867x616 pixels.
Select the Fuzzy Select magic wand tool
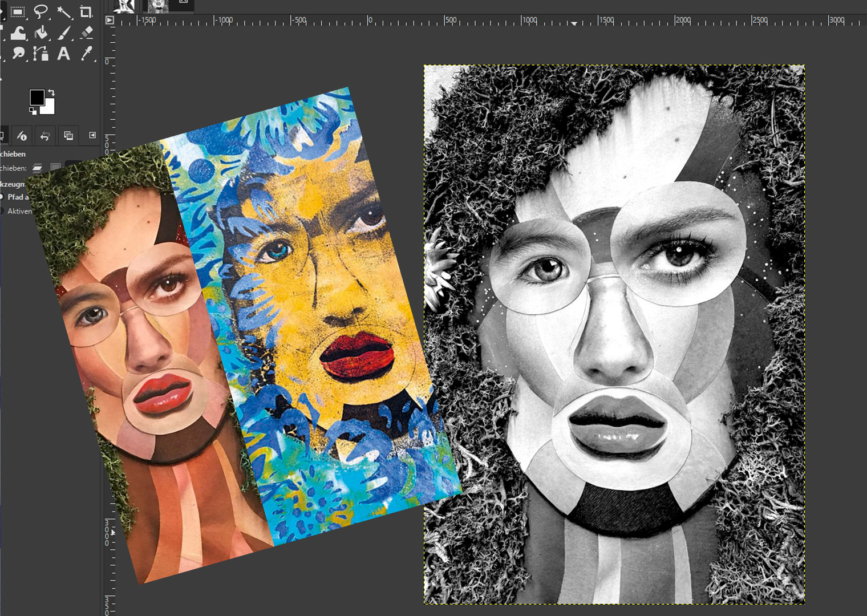[x=64, y=11]
